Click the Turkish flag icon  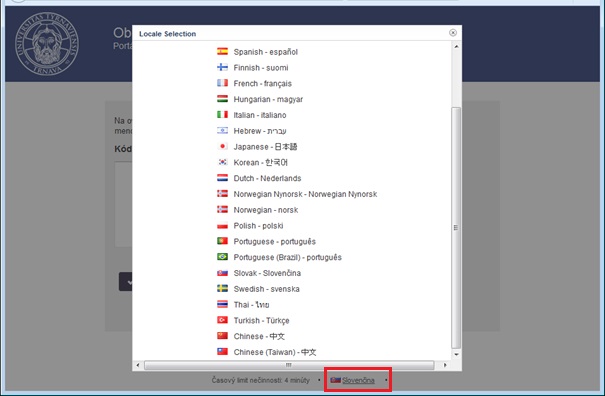pyautogui.click(x=222, y=320)
